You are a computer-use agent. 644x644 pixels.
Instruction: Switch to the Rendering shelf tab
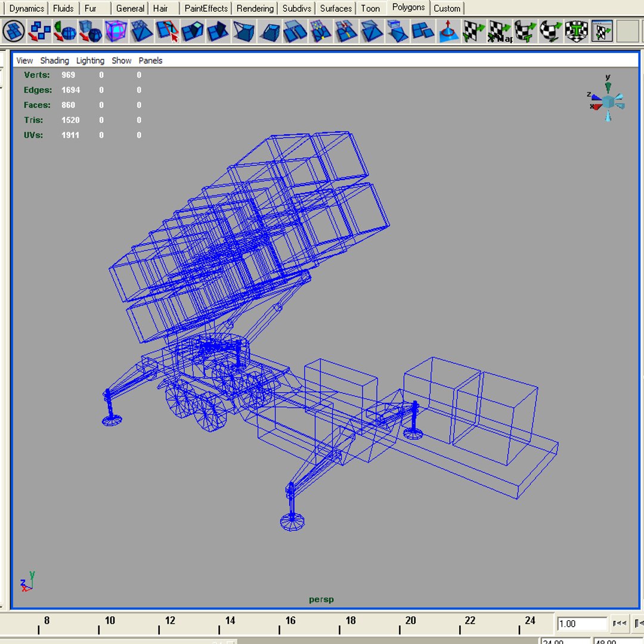tap(255, 8)
